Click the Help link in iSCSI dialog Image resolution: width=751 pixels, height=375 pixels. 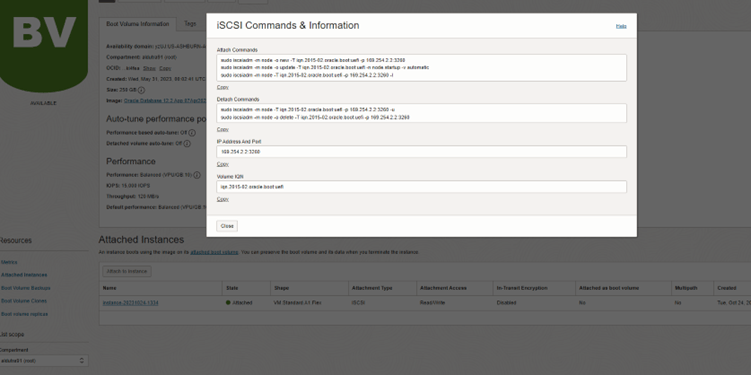point(621,26)
